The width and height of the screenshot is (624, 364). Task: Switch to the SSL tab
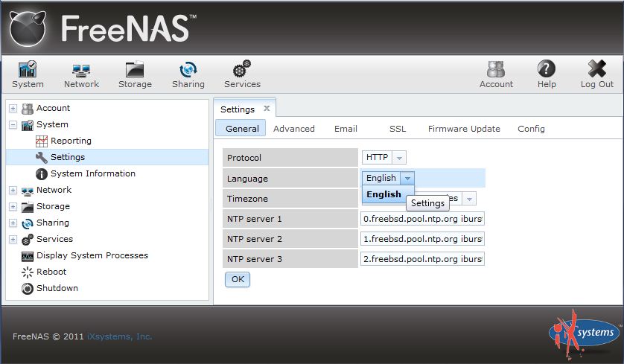click(398, 129)
